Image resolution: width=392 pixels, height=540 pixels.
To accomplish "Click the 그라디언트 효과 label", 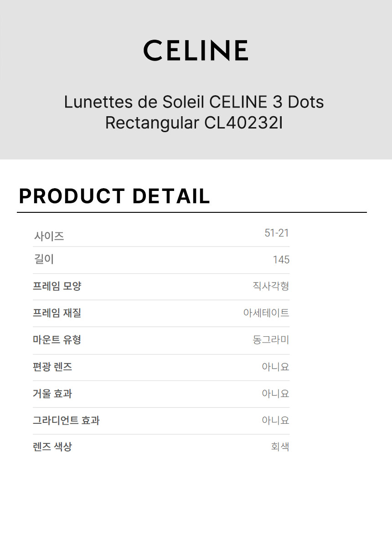I will pyautogui.click(x=66, y=420).
